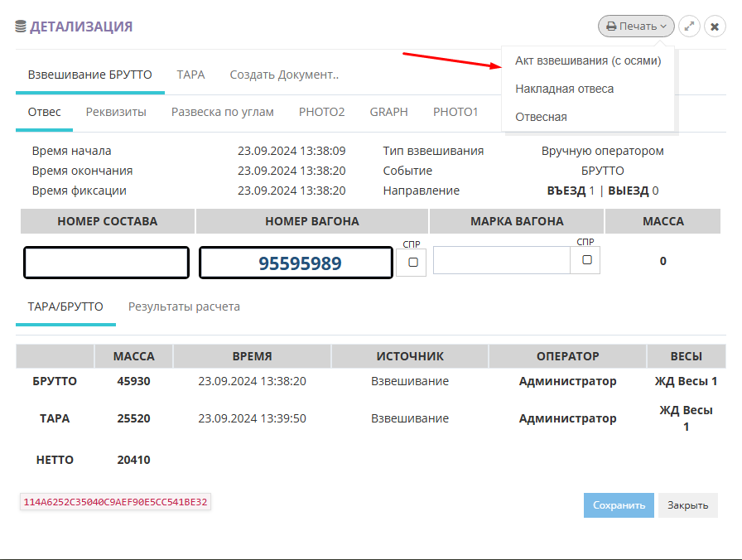Click the Закрыть button
This screenshot has height=560, width=742.
687,505
